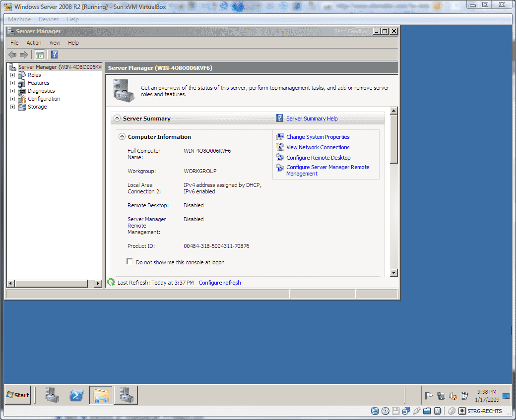Open View Network Connections link
Viewport: 516px width, 420px height.
[318, 147]
